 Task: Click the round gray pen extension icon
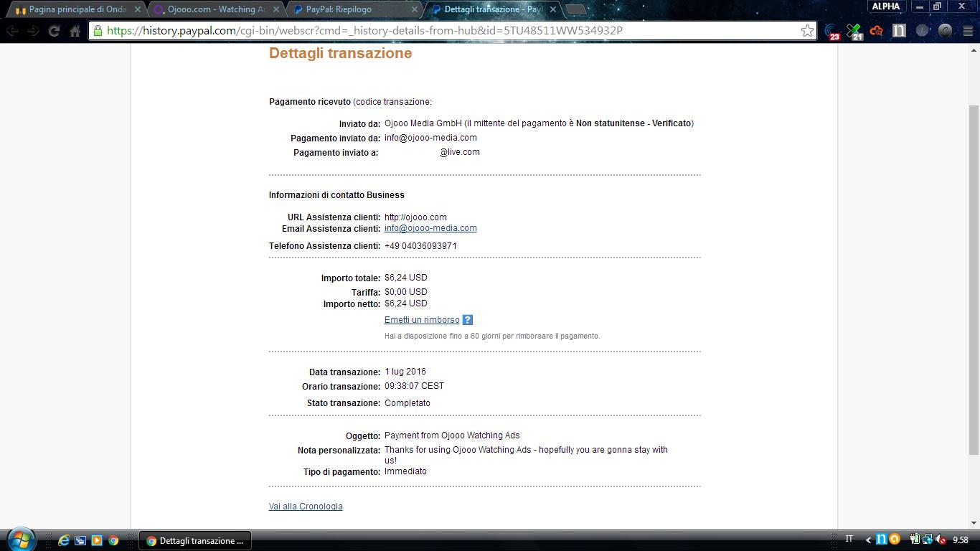(x=945, y=31)
